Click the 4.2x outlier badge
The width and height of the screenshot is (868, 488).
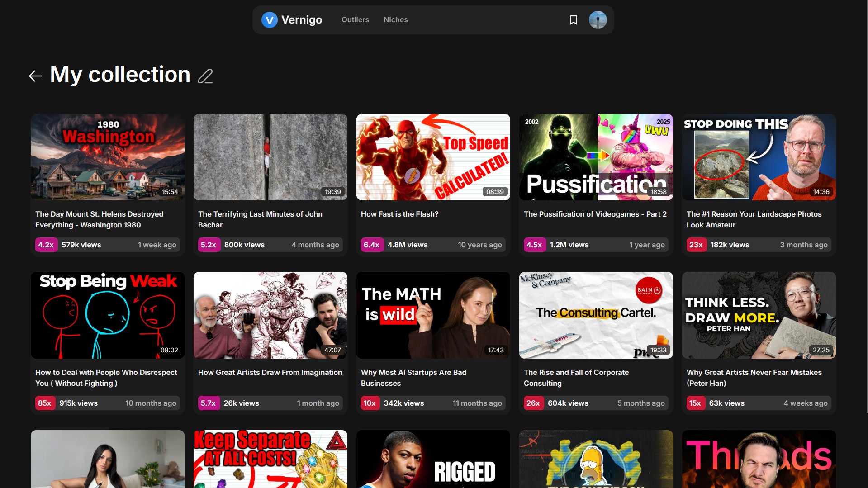pos(46,245)
